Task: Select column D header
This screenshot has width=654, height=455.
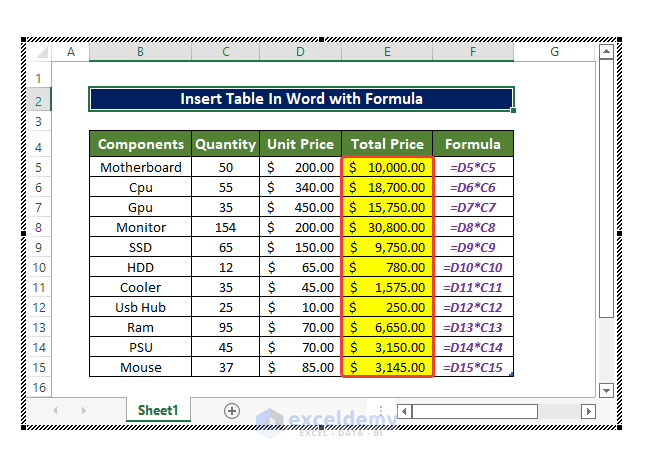Action: 300,52
